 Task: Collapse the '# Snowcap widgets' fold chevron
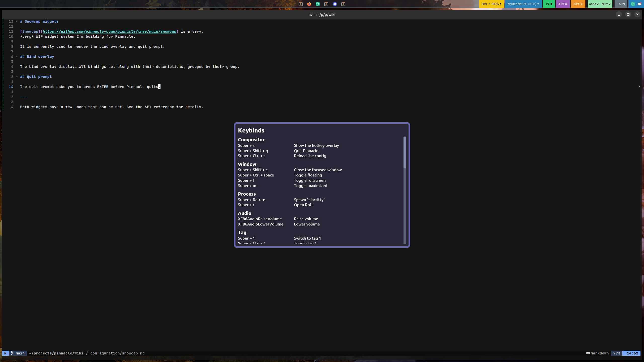[x=17, y=21]
